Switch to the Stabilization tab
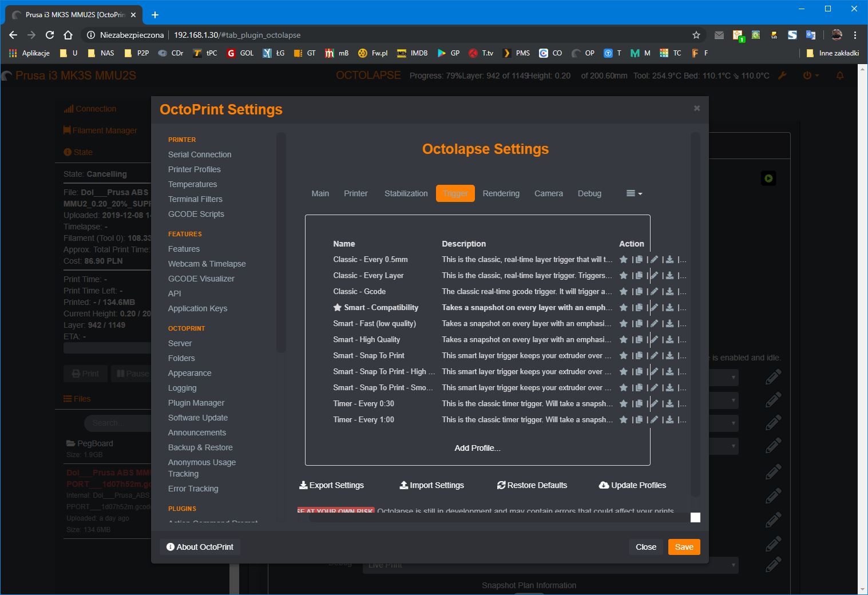 (406, 193)
